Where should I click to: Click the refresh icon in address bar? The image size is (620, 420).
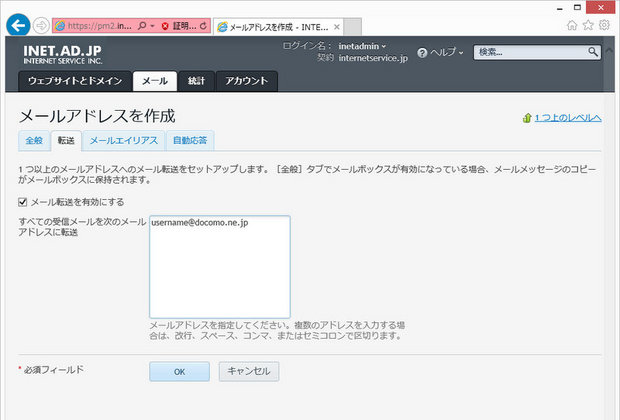pyautogui.click(x=203, y=25)
